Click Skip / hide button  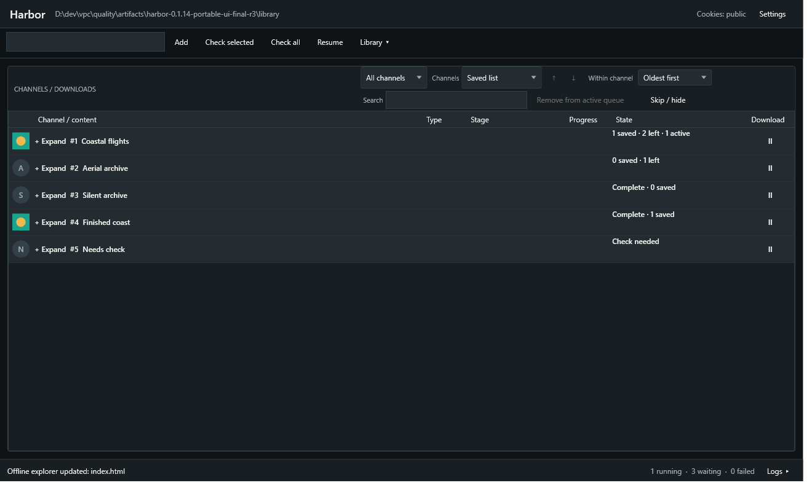click(668, 100)
